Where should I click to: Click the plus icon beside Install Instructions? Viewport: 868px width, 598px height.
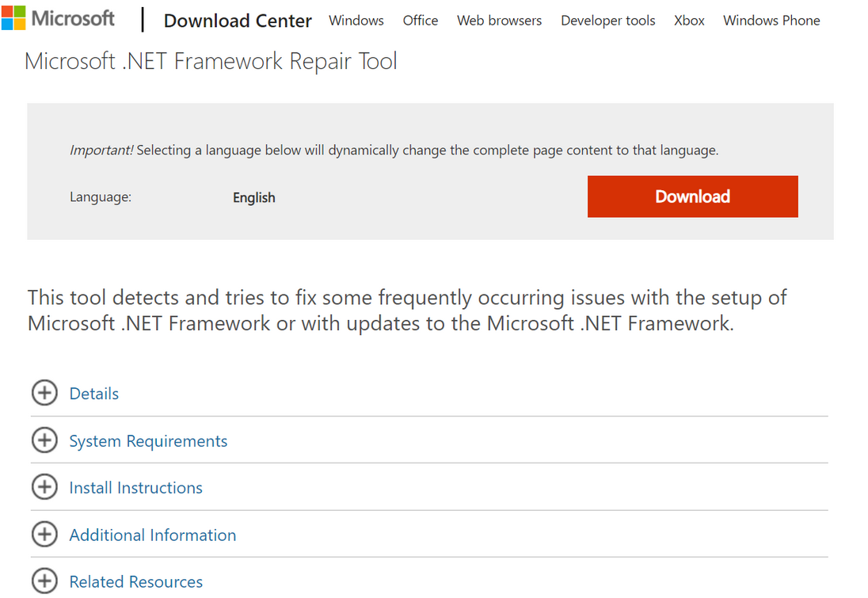(x=44, y=488)
